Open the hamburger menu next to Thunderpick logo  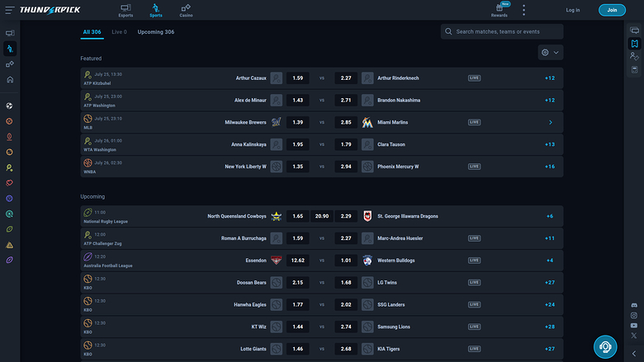pos(10,10)
